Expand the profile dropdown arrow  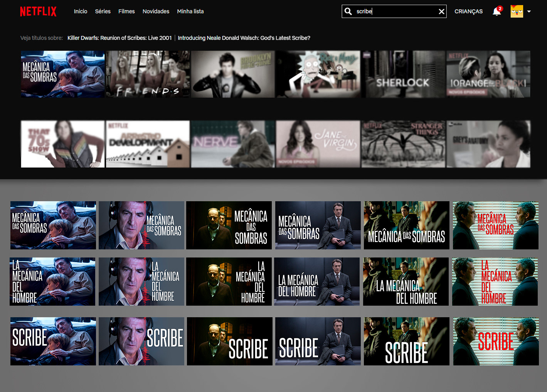(x=529, y=12)
